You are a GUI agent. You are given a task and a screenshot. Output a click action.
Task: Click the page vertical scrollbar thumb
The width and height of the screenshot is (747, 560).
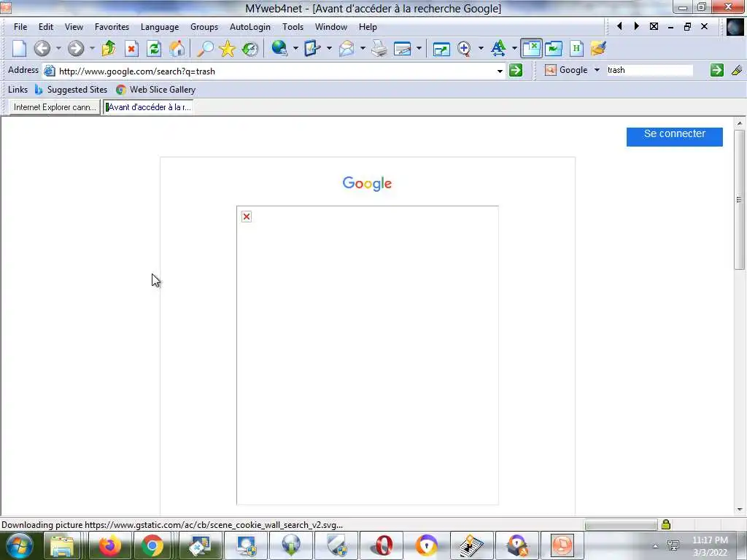click(x=740, y=199)
